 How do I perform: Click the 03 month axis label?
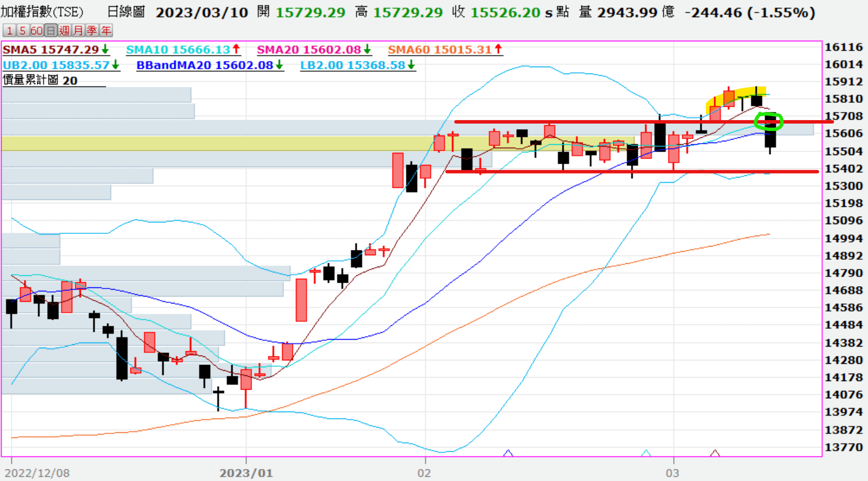point(673,473)
